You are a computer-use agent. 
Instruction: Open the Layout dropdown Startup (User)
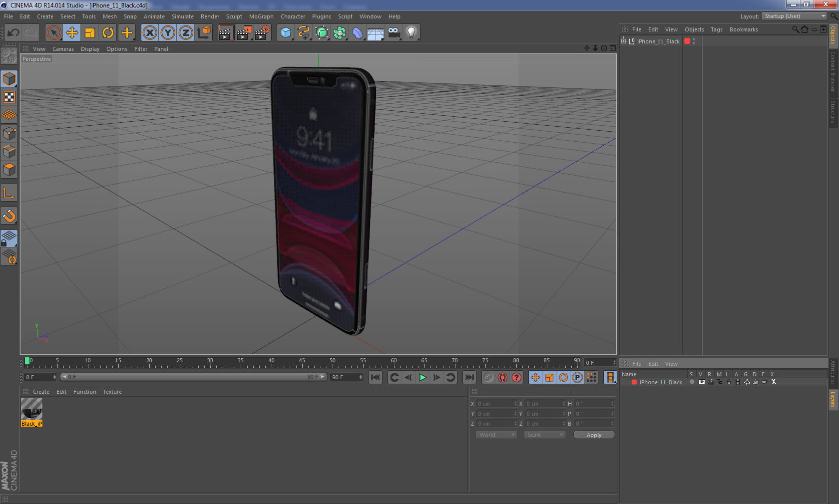[795, 16]
